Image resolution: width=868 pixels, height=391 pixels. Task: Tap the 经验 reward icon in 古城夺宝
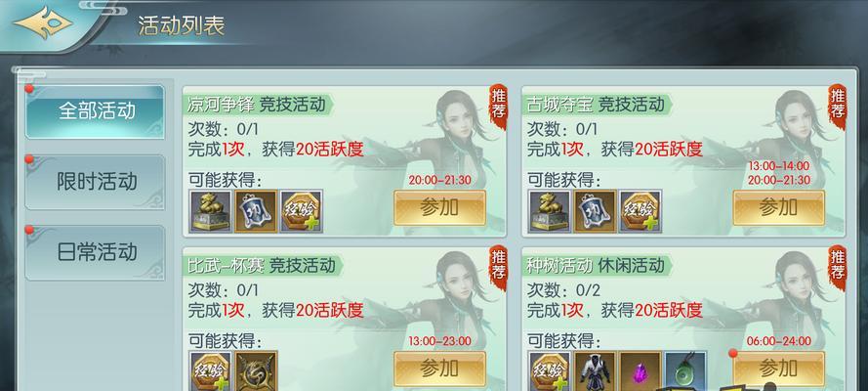tap(640, 211)
